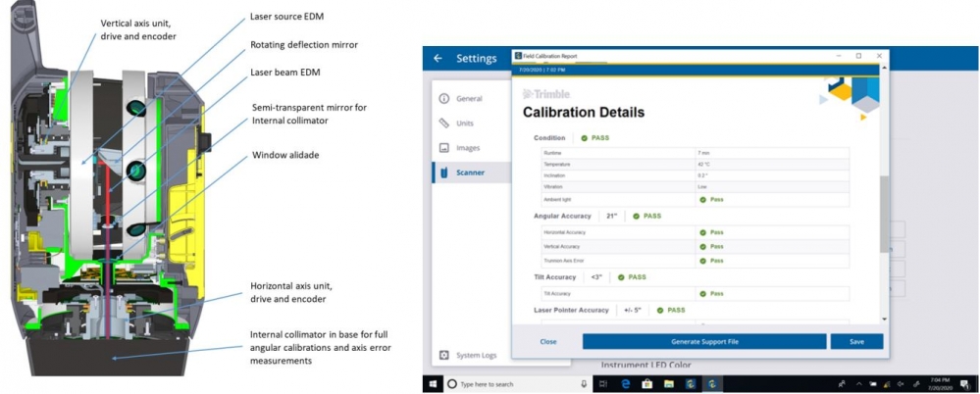Click the Tilt Accuracy header PASS check icon
Viewport: 980px width, 394px height.
621,277
